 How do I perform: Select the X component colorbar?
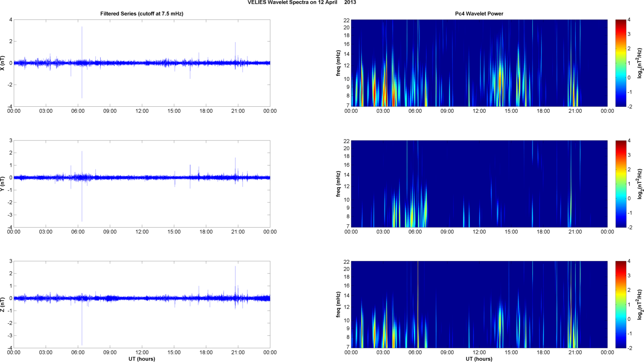pos(621,63)
